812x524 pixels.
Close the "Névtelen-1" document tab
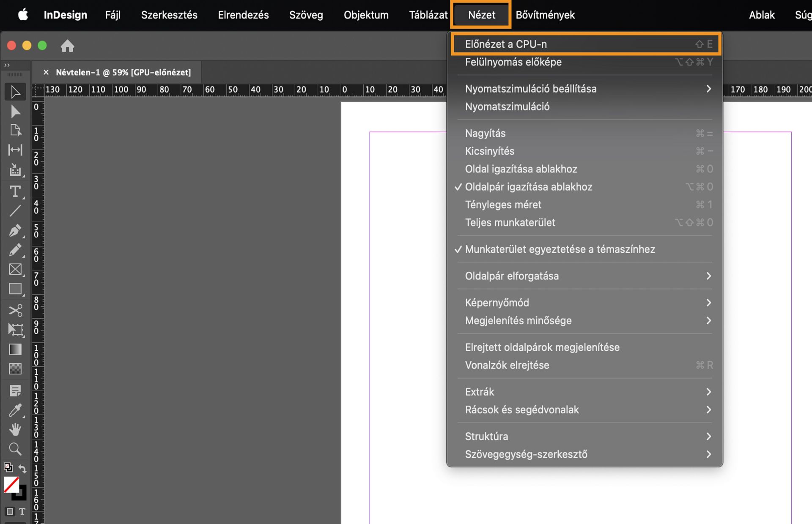click(46, 72)
